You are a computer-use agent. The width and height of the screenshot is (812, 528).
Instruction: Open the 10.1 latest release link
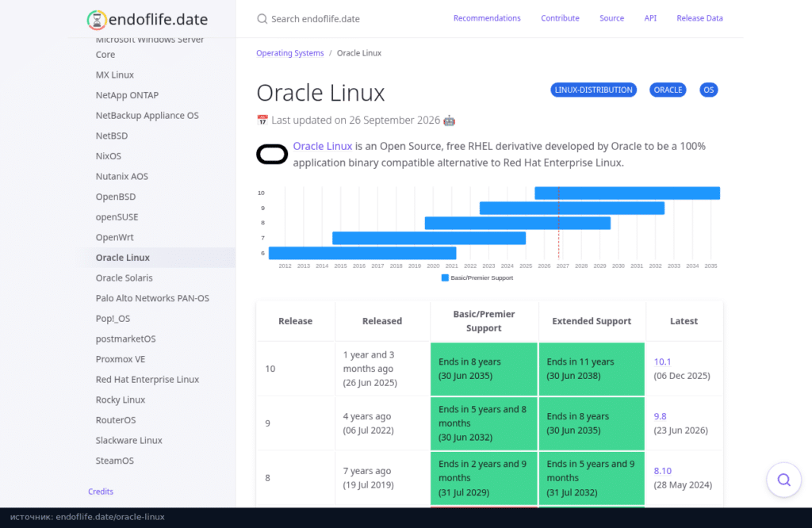(x=662, y=362)
